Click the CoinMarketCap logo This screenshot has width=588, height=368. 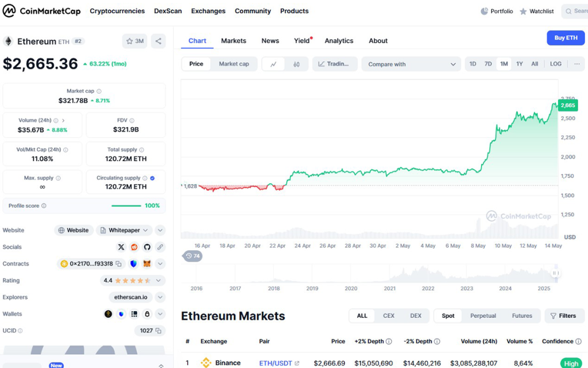[x=41, y=11]
